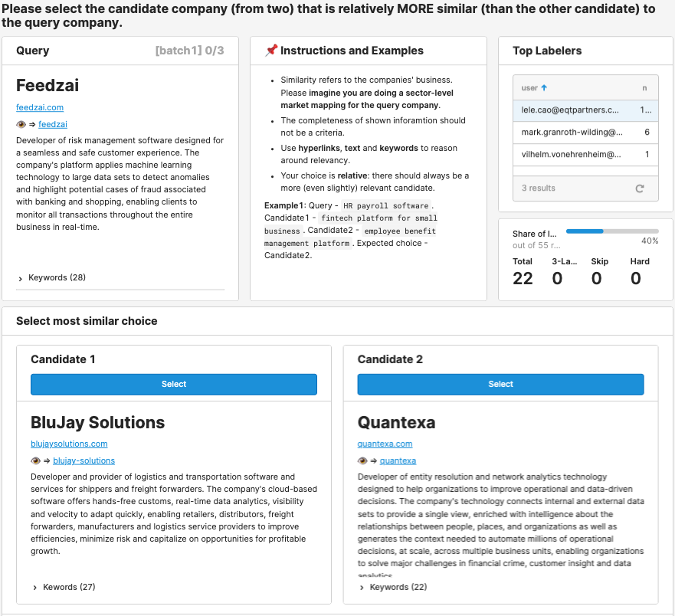Click the eye icon under feedzai.com
675x616 pixels.
pyautogui.click(x=21, y=124)
